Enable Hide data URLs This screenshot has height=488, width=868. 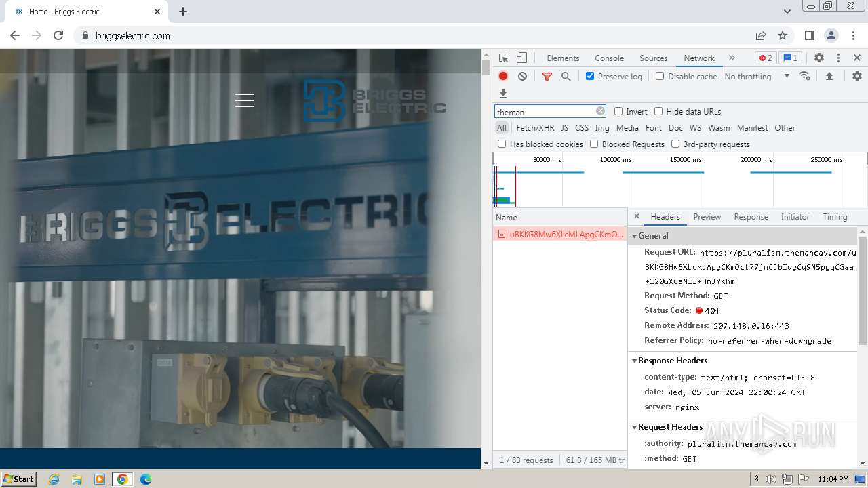click(x=658, y=111)
